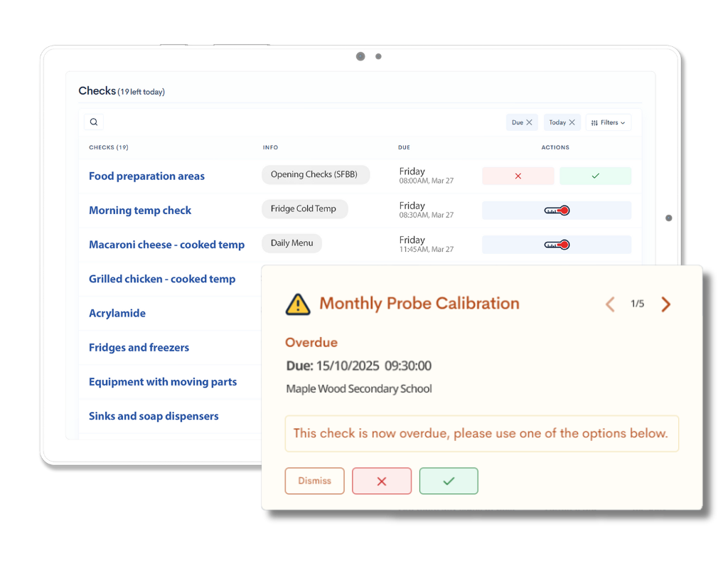The height and width of the screenshot is (569, 728).
Task: Click the Fridge Cold Temp tag
Action: [304, 209]
